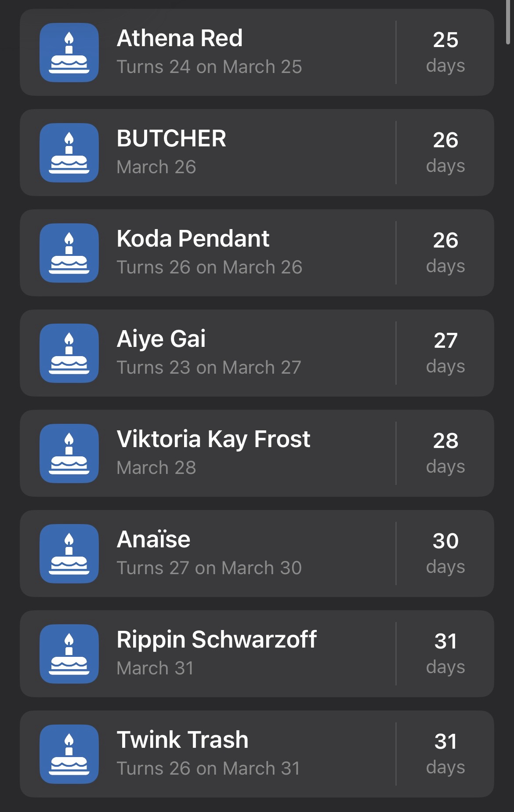
Task: Click the birthday cake icon beside Athena Red
Action: click(x=69, y=52)
